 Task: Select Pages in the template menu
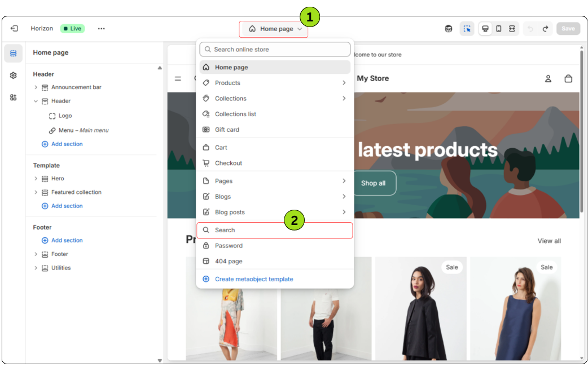coord(275,181)
